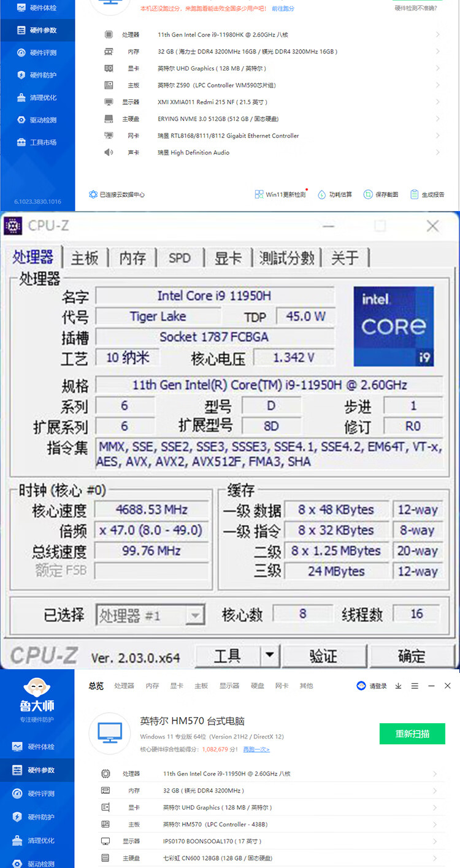Click CPU-Z 工具 button

[x=228, y=656]
